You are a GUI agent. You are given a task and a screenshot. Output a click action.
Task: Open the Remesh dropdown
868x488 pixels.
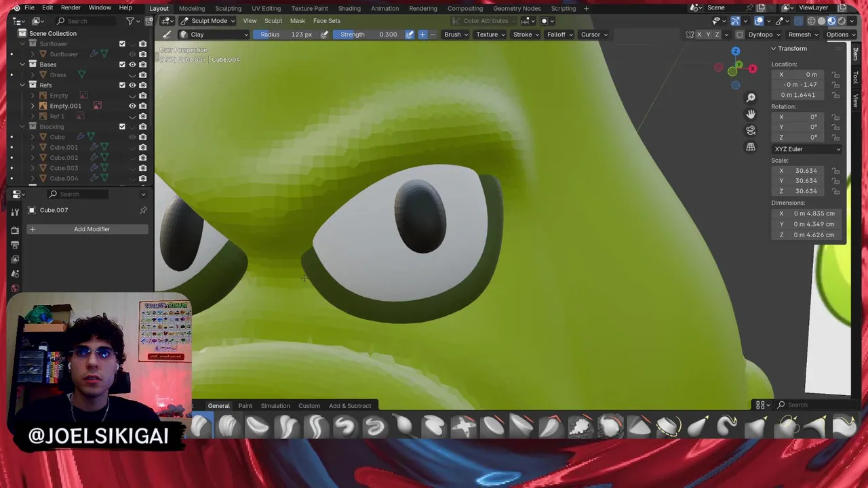click(802, 35)
